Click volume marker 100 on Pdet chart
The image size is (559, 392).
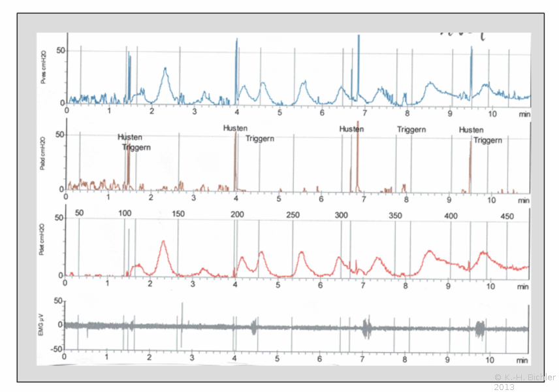point(125,214)
